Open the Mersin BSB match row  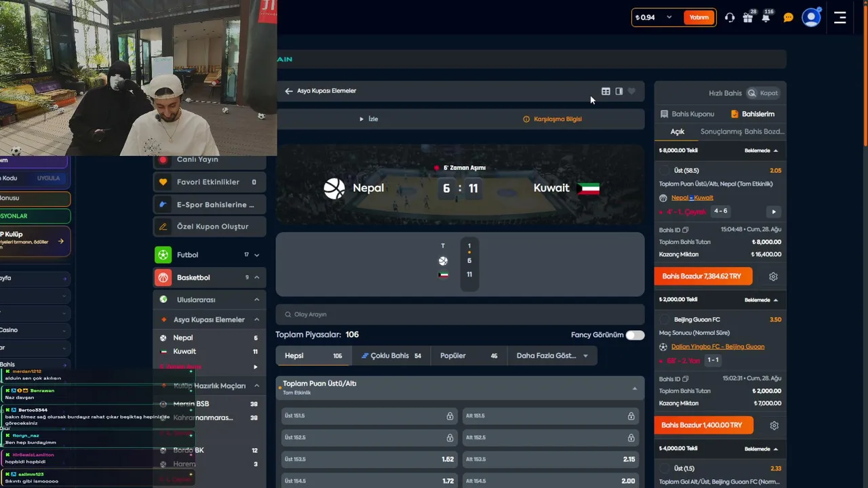[210, 404]
